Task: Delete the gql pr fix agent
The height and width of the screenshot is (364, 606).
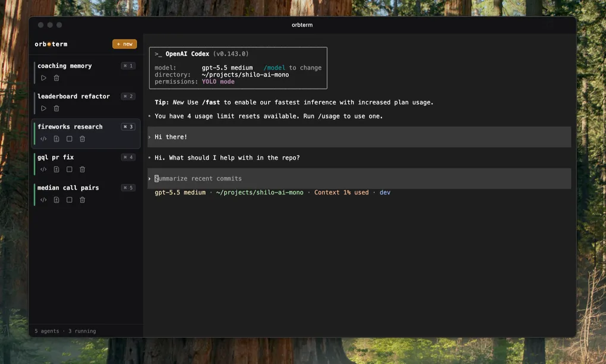Action: [83, 170]
